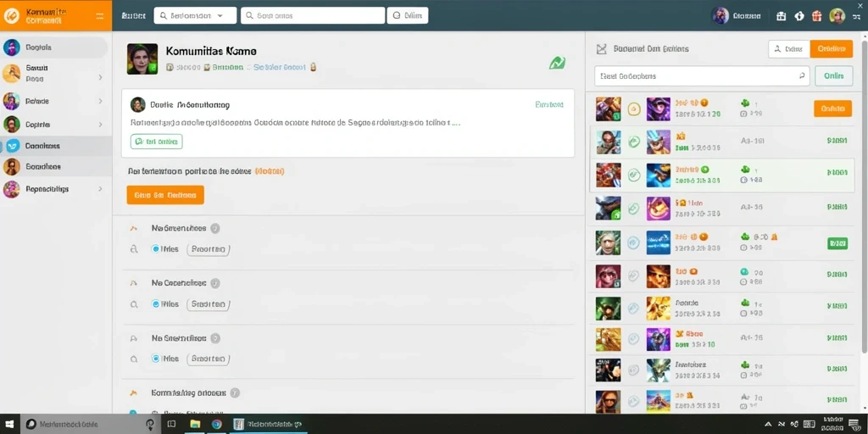Click the Onlin button beside the panel search
Screen dimensions: 868x434
[834, 75]
